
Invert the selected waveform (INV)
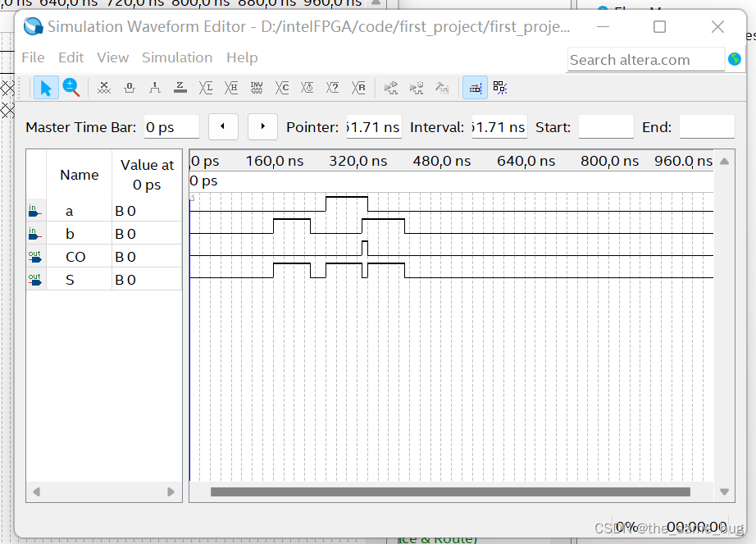257,88
